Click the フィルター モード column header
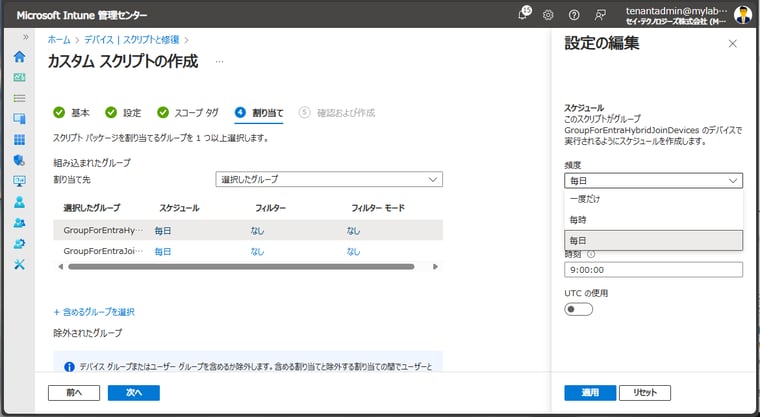Image resolution: width=760 pixels, height=417 pixels. pos(378,208)
